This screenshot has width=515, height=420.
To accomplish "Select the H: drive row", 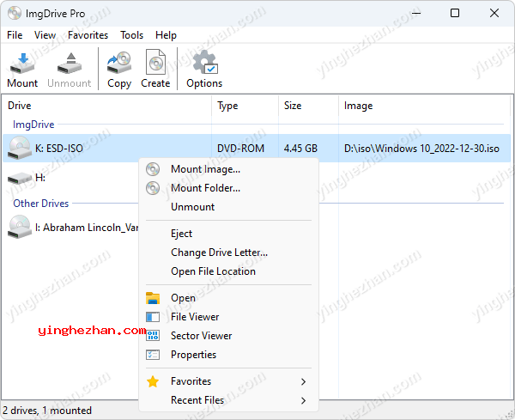I will [70, 178].
